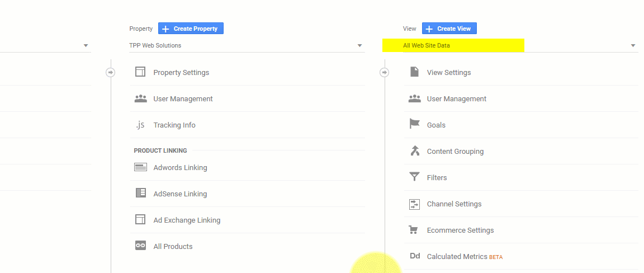Click the View Settings document icon

pos(414,72)
